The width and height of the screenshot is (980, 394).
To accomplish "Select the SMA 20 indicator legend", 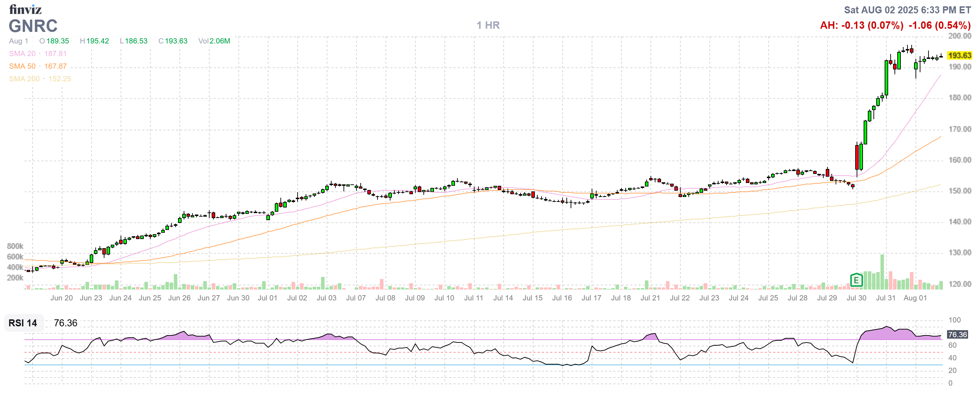I will [x=23, y=54].
